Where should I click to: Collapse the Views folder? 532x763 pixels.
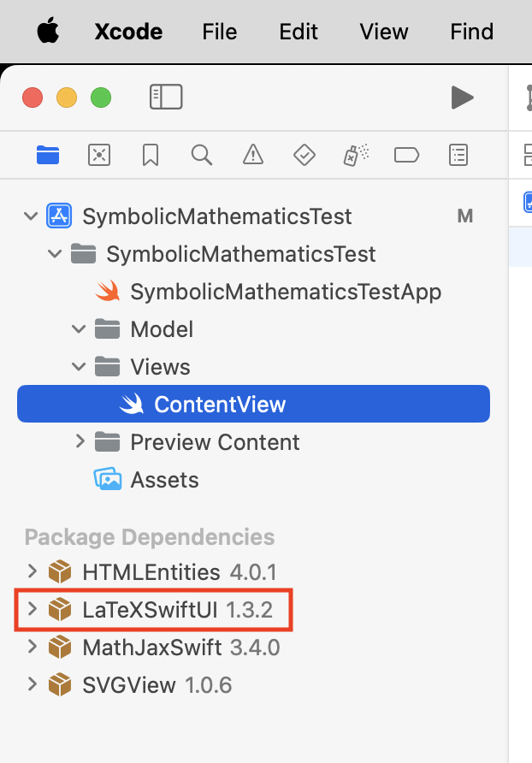point(80,367)
